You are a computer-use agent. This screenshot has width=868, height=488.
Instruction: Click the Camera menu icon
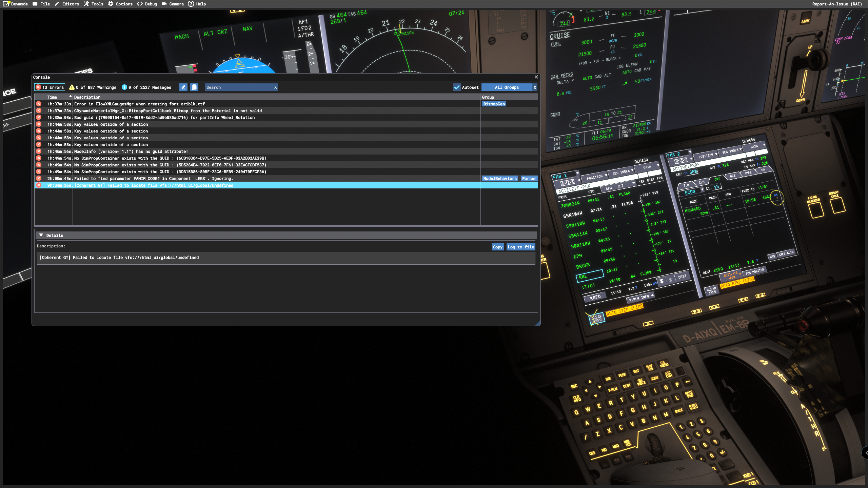coord(164,4)
